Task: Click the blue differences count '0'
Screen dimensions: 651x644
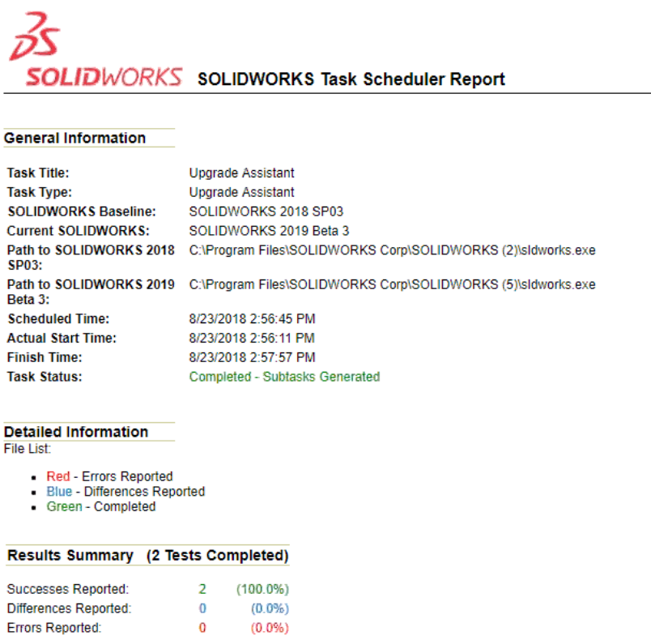Action: pyautogui.click(x=202, y=608)
